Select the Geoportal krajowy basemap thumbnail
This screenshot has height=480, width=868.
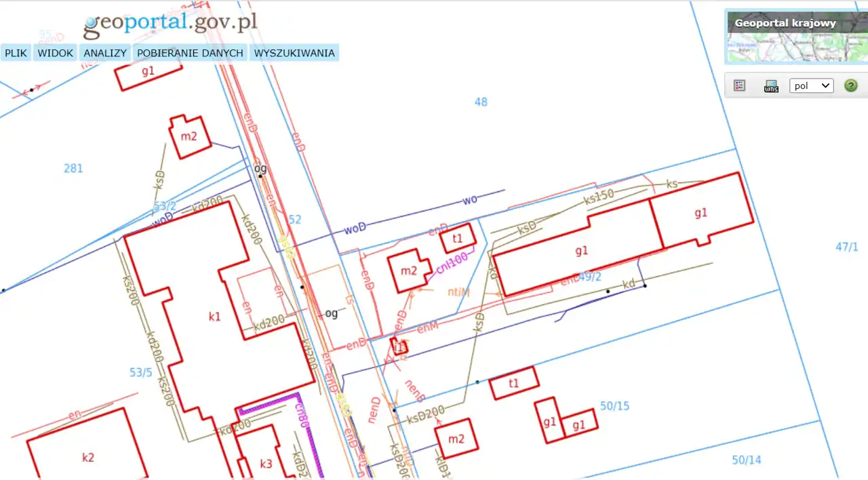[795, 37]
